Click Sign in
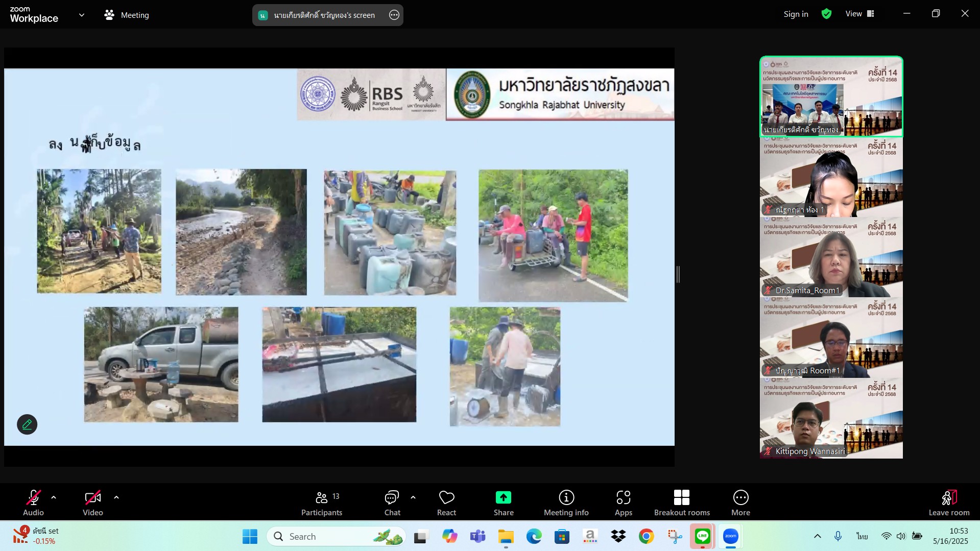 [796, 14]
